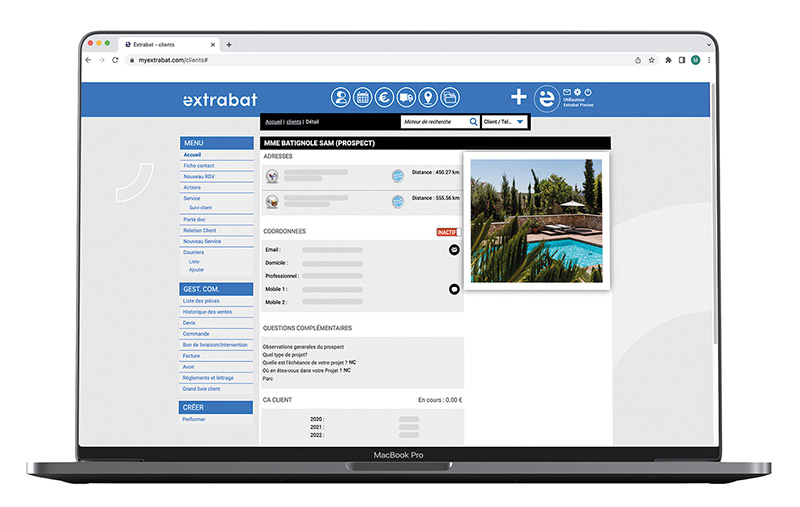
Task: Select Actions in the menu
Action: coord(192,188)
